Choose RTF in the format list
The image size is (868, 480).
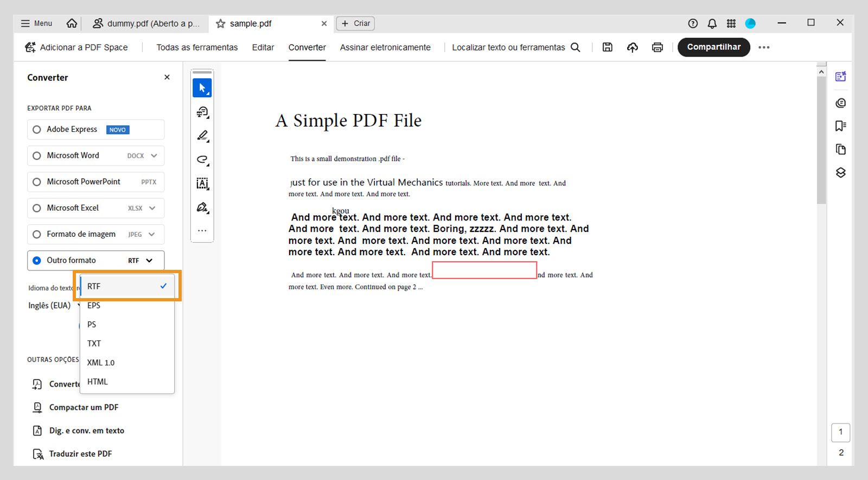tap(127, 286)
